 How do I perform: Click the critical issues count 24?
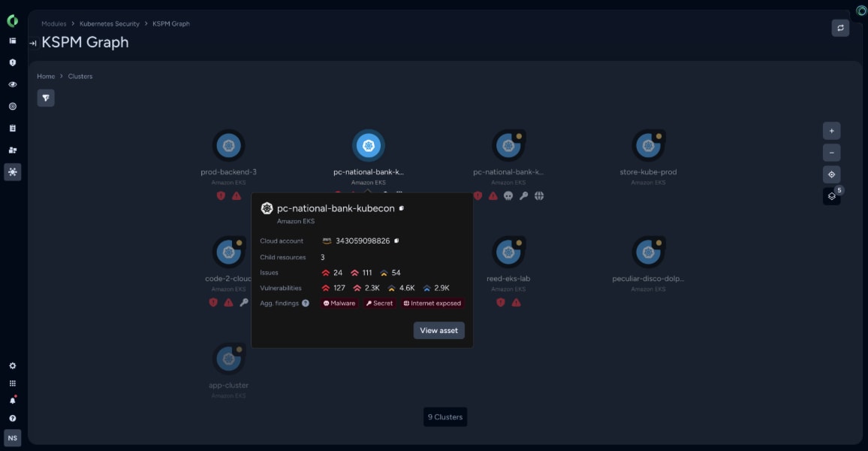click(332, 273)
